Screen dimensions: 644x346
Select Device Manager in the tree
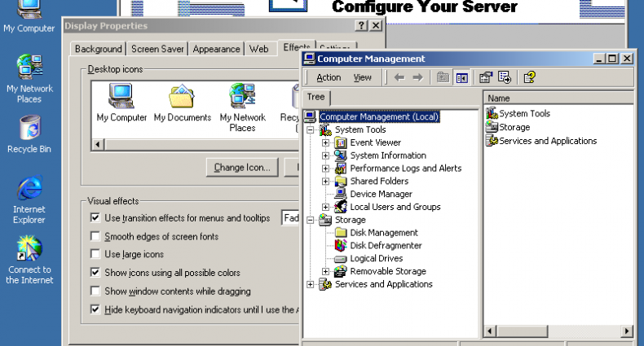click(381, 194)
